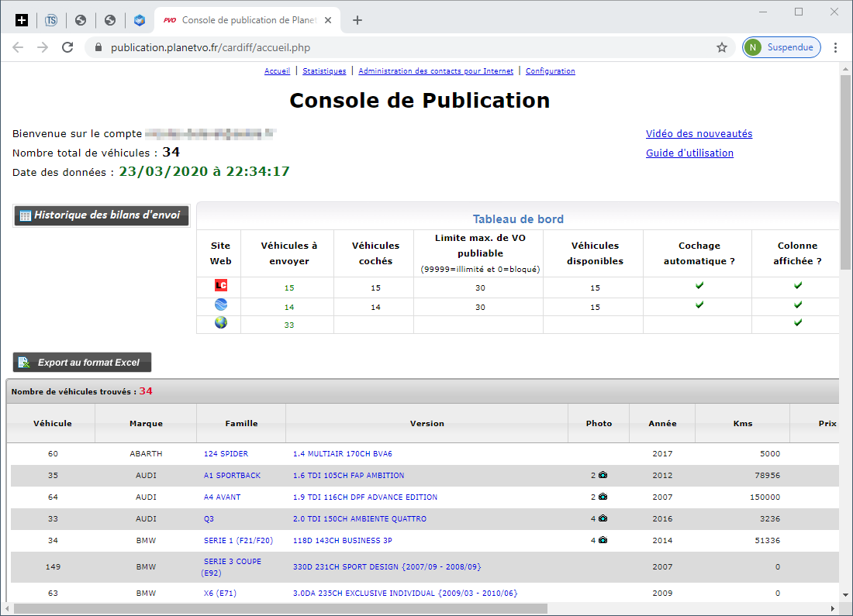Click camera icon in A4 AVANT row
This screenshot has height=616, width=853.
coord(603,497)
